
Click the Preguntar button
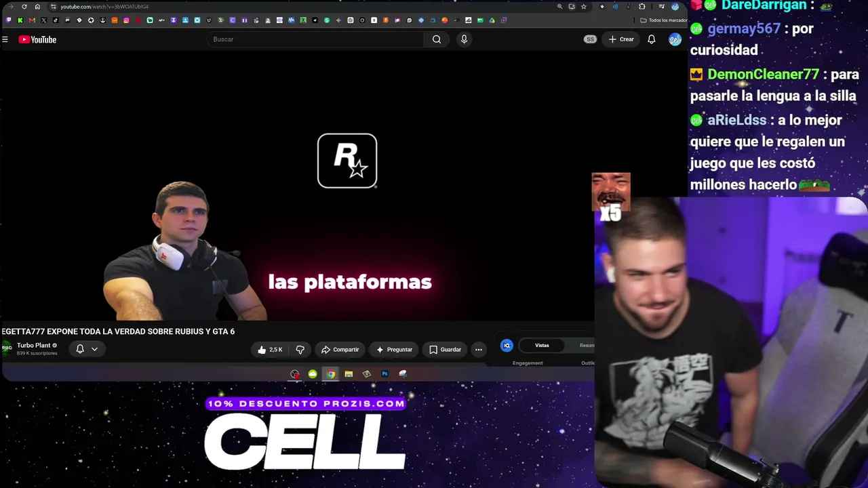tap(394, 350)
